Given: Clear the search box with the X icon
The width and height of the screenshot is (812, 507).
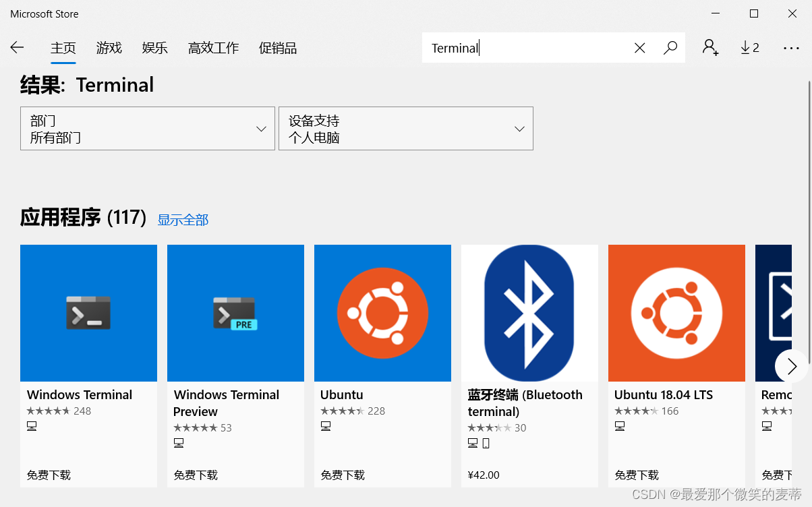Looking at the screenshot, I should [x=639, y=47].
